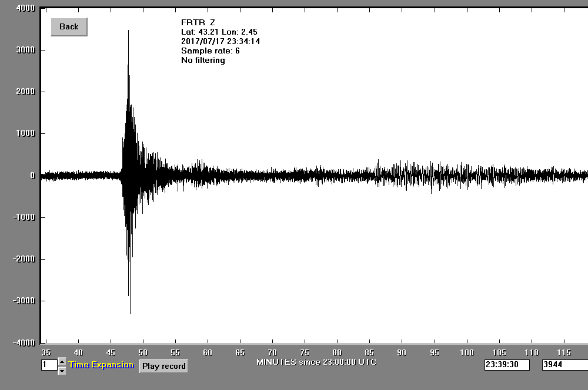Click the highest positive peak of the waveform
This screenshot has width=588, height=390.
coord(128,31)
